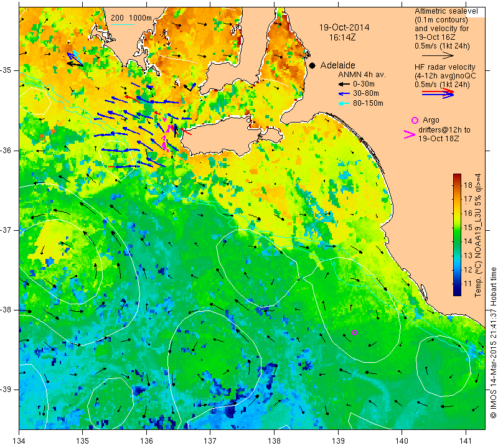This screenshot has height=448, width=498.
Task: Click the black altimetric velocity scale arrow
Action: 438,55
